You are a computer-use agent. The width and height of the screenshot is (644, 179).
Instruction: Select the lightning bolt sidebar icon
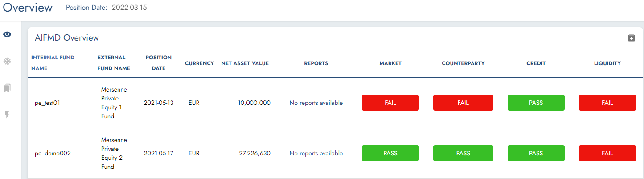7,115
